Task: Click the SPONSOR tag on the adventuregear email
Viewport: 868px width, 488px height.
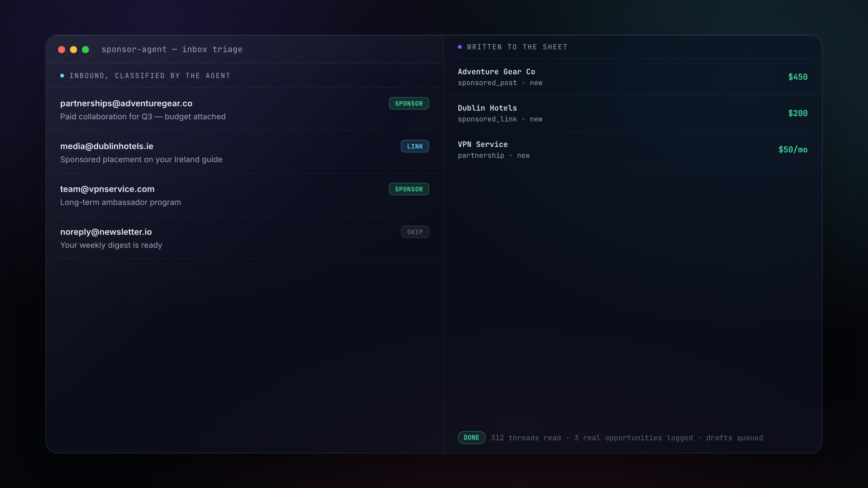Action: click(x=409, y=103)
